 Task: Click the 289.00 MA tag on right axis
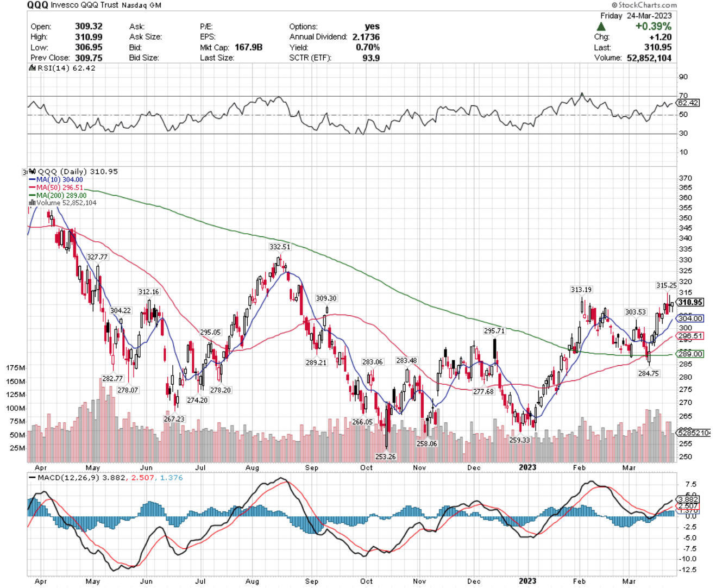(x=690, y=354)
